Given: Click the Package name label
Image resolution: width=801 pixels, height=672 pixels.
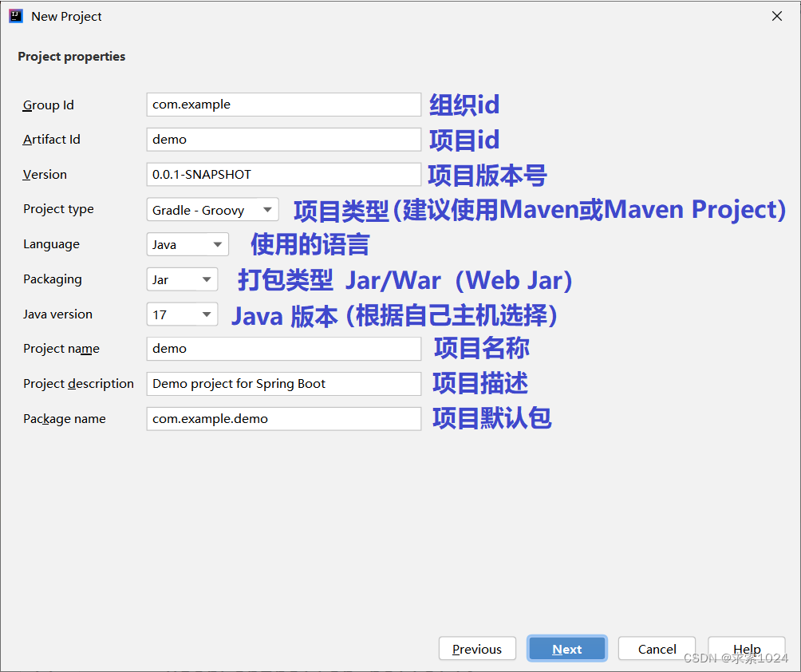Looking at the screenshot, I should (x=65, y=419).
